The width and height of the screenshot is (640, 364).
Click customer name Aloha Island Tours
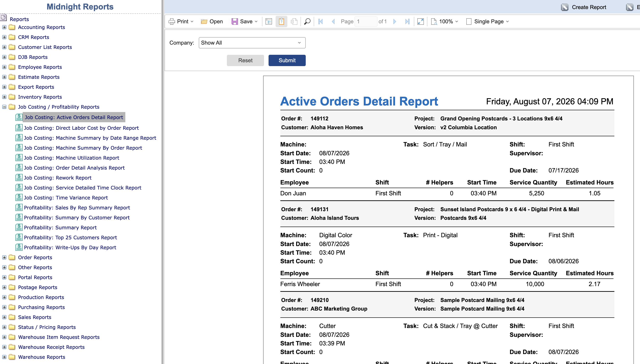coord(335,218)
